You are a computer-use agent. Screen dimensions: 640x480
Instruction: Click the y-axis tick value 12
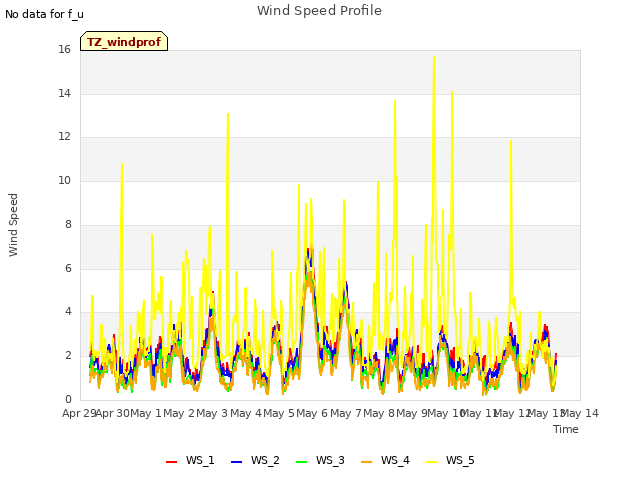(x=64, y=137)
